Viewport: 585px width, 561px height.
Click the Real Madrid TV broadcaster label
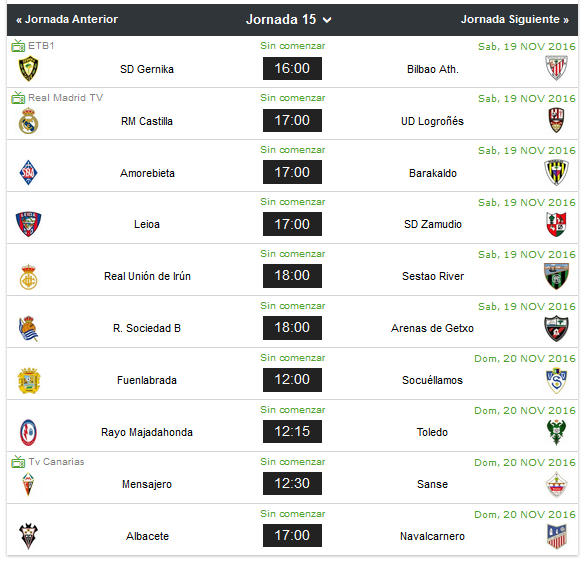65,98
